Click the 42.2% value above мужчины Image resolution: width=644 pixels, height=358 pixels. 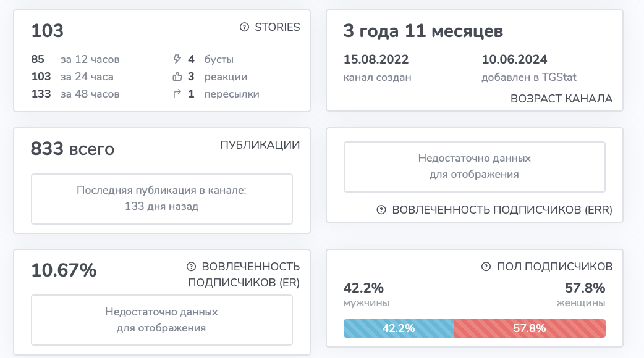363,288
